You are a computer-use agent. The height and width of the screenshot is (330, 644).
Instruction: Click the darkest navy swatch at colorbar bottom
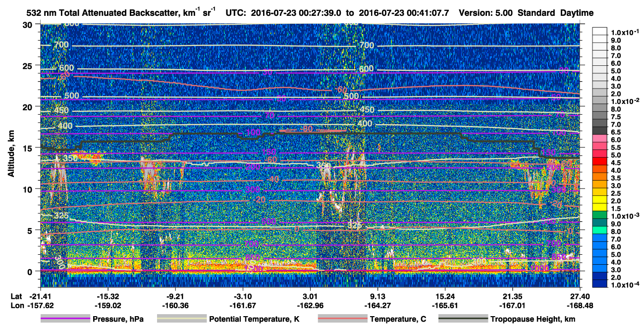[599, 283]
